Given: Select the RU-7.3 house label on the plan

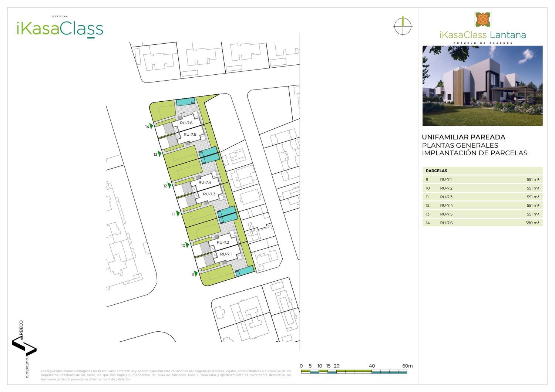Looking at the screenshot, I should point(209,194).
